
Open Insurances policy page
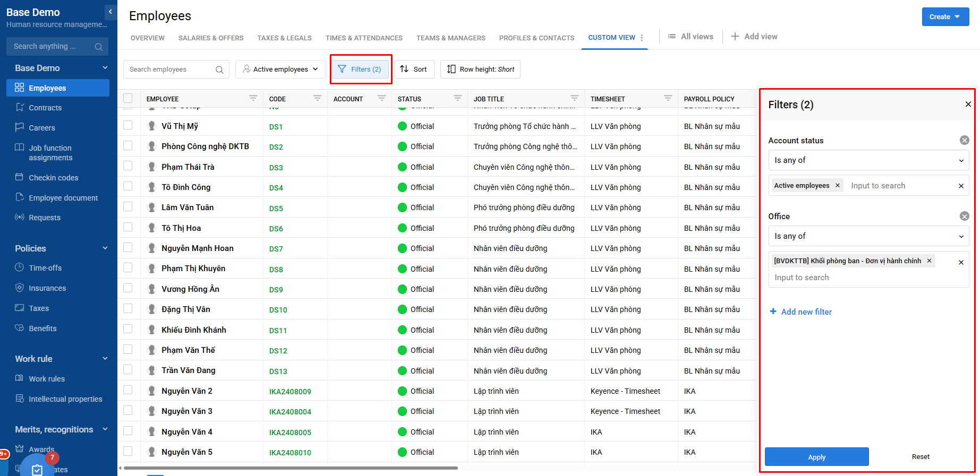click(47, 288)
